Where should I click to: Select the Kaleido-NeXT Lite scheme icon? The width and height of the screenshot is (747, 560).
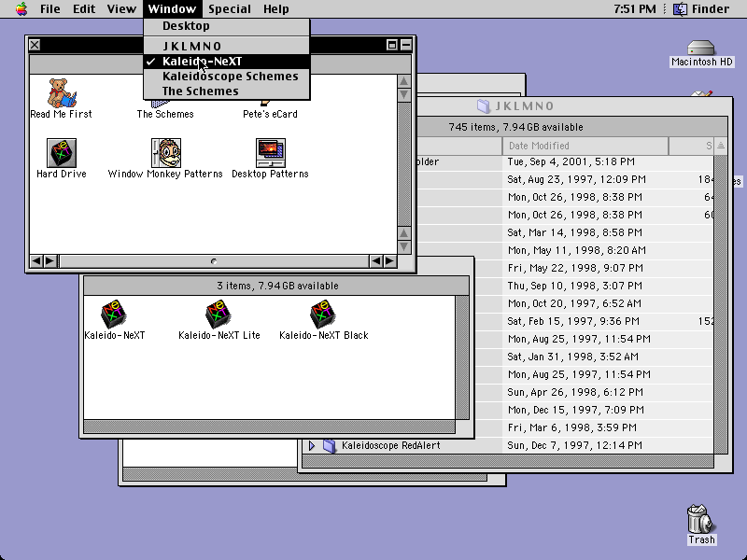click(218, 314)
